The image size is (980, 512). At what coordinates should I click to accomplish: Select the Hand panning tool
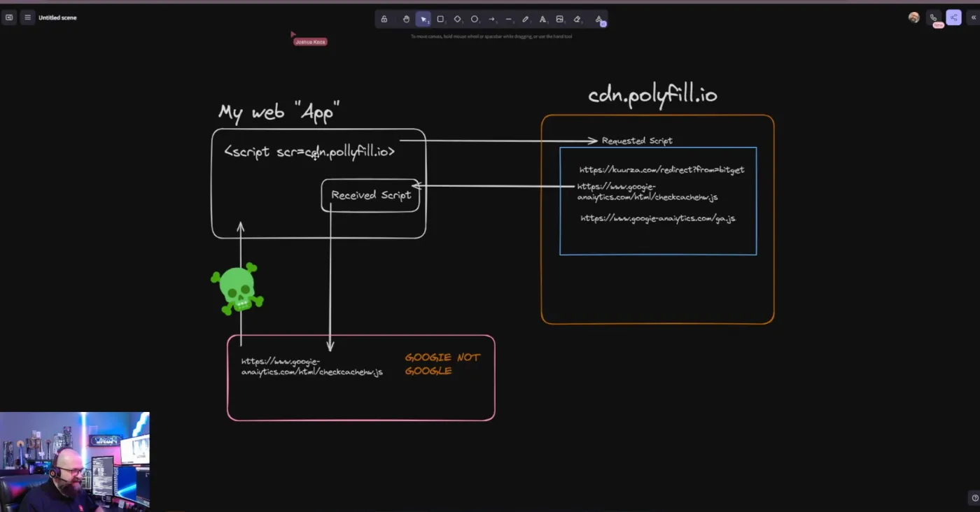pos(406,19)
